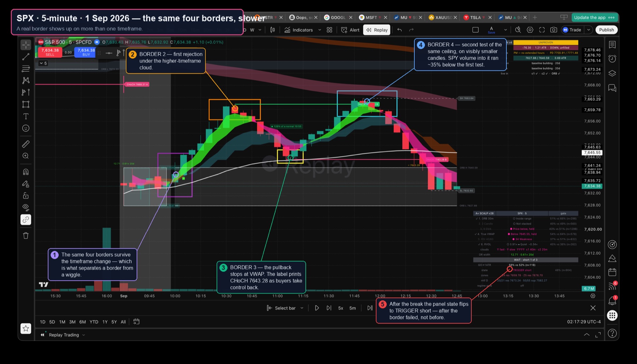The width and height of the screenshot is (637, 364).
Task: Start replay with the play button
Action: point(317,308)
